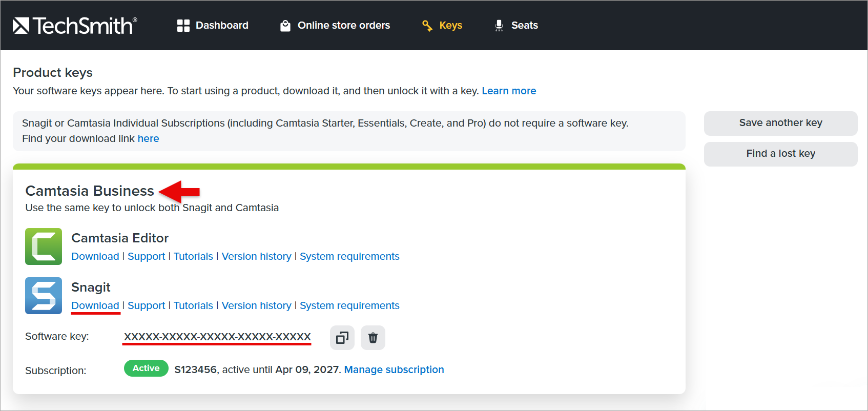
Task: Click Find a lost key button
Action: coord(780,154)
